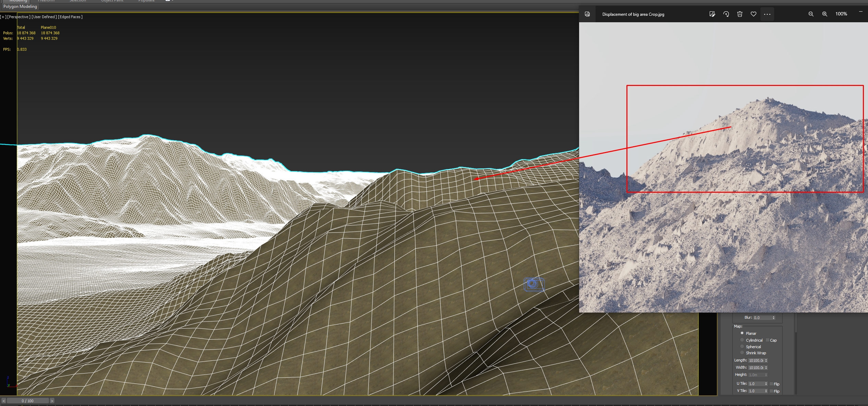
Task: Click the V Tile value field
Action: click(756, 391)
